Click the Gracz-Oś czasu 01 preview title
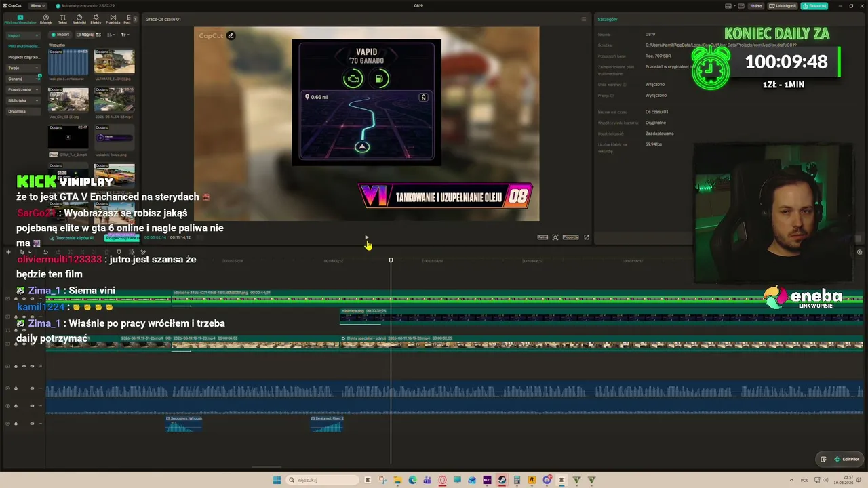The image size is (868, 488). coord(163,19)
